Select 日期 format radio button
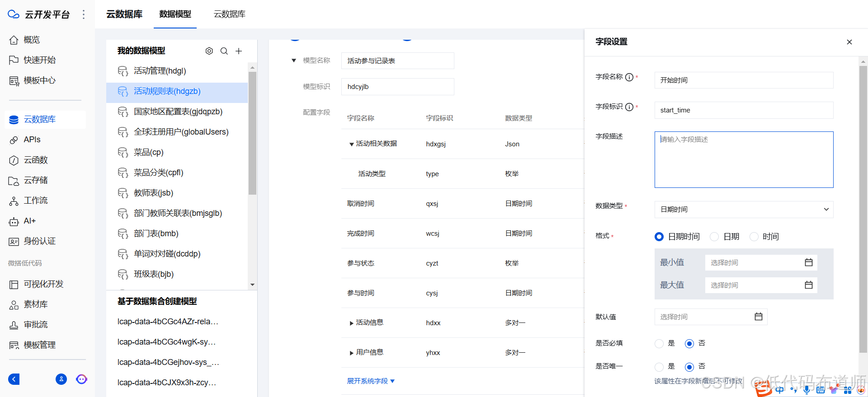The height and width of the screenshot is (397, 868). click(x=714, y=237)
